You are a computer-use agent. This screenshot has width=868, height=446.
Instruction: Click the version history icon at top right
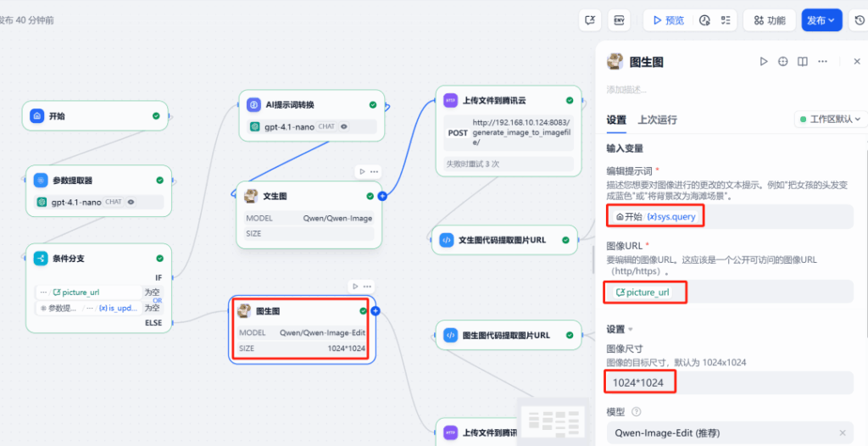point(859,20)
